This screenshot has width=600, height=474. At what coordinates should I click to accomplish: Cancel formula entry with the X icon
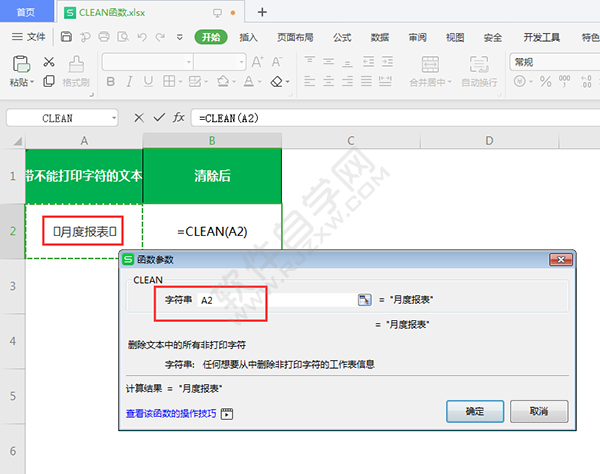(x=138, y=117)
